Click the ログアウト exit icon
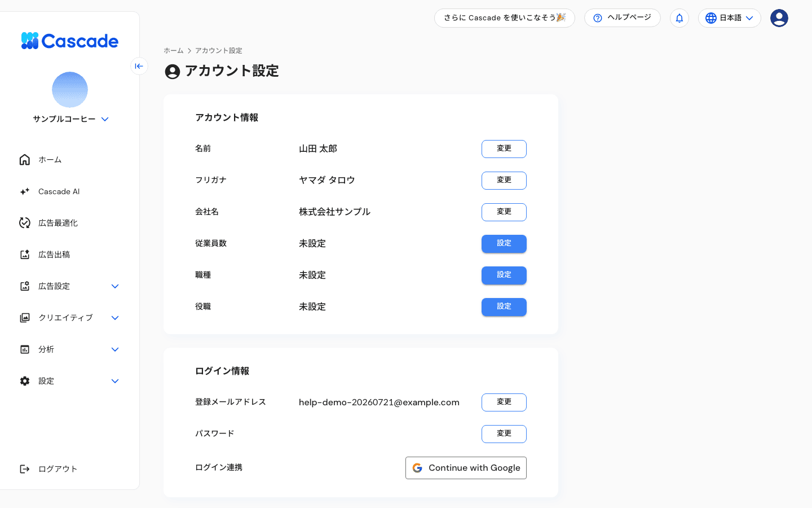This screenshot has height=508, width=812. coord(25,469)
